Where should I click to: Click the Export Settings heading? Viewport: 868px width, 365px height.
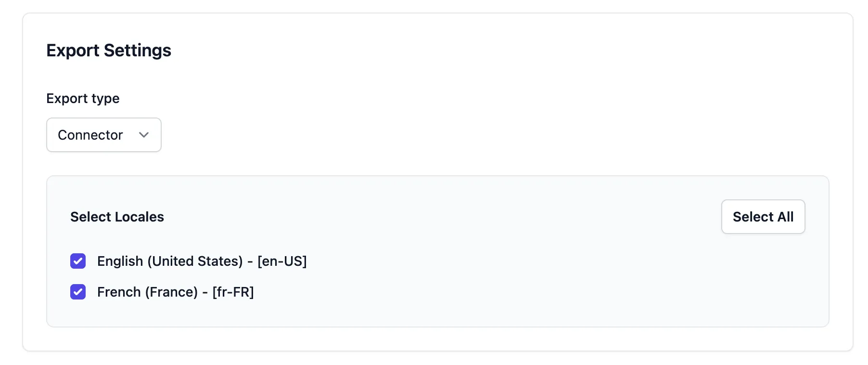coord(109,51)
